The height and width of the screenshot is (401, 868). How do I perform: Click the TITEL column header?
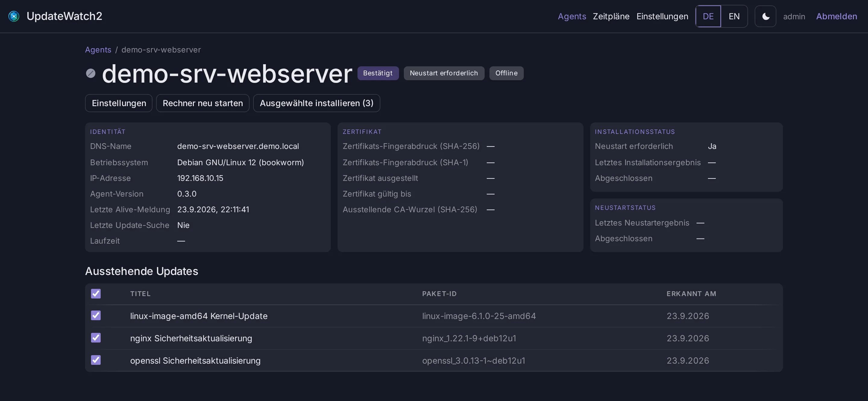pos(140,293)
